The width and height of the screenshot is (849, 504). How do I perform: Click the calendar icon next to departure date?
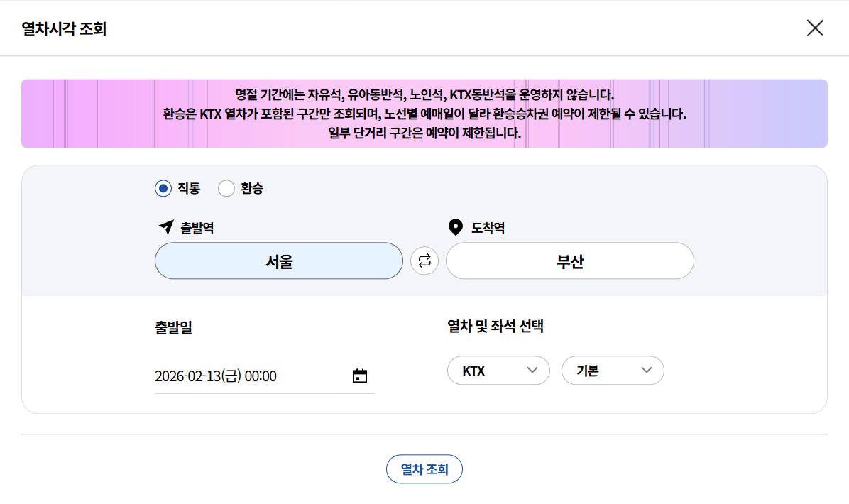(360, 376)
